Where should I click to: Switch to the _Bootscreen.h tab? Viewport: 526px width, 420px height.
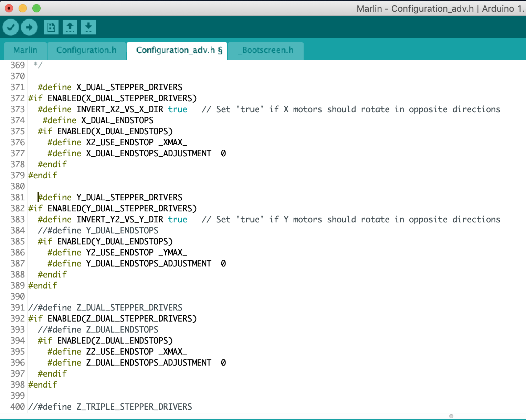click(266, 50)
